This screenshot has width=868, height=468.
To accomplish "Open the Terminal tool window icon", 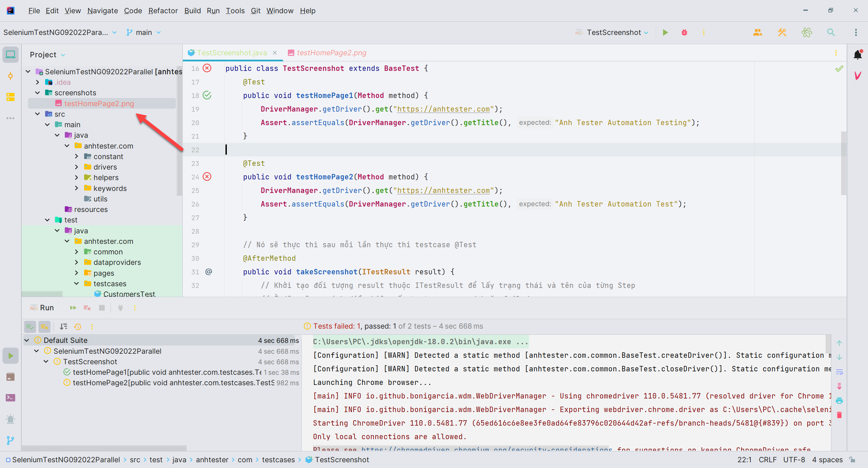I will pos(11,398).
